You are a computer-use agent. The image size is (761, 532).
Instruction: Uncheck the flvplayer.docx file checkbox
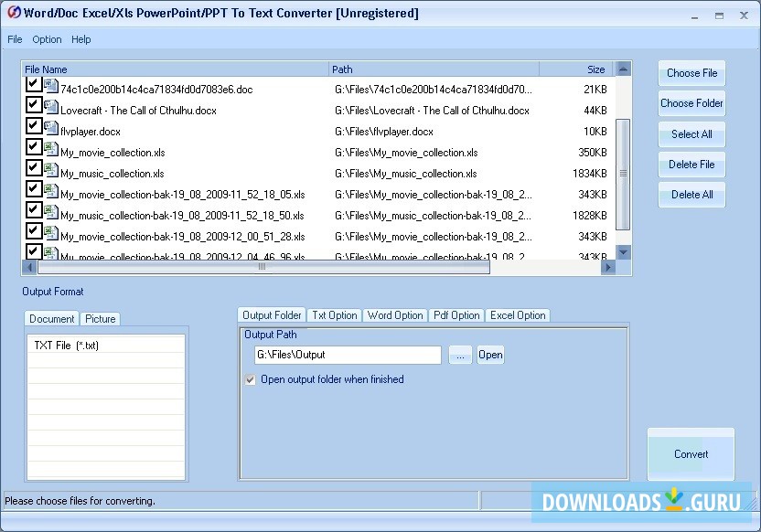(33, 129)
